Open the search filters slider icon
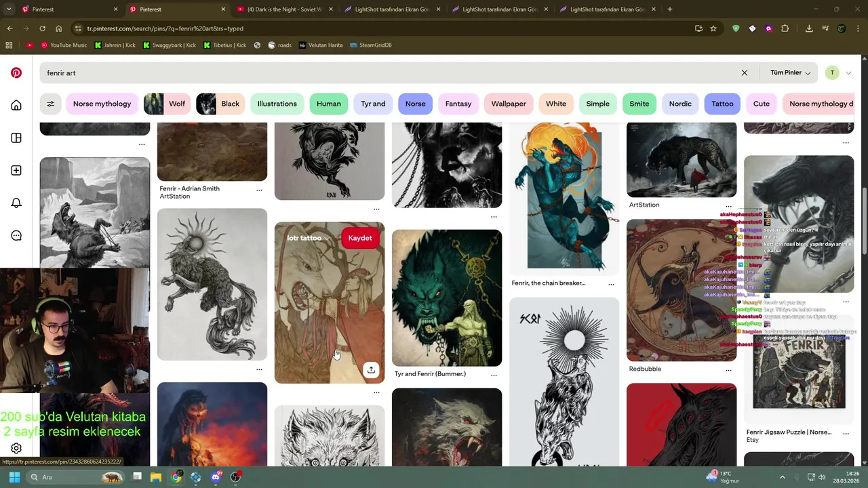The height and width of the screenshot is (488, 868). tap(50, 104)
